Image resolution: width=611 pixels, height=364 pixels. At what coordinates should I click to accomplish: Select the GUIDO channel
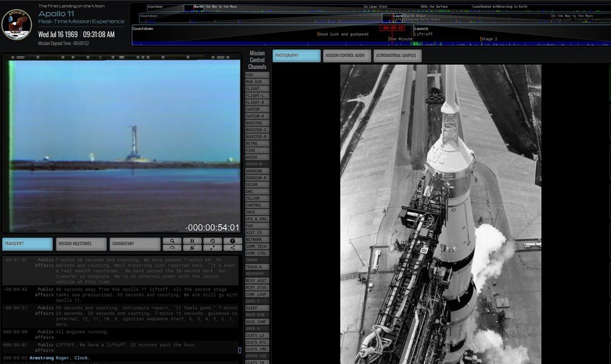(257, 157)
